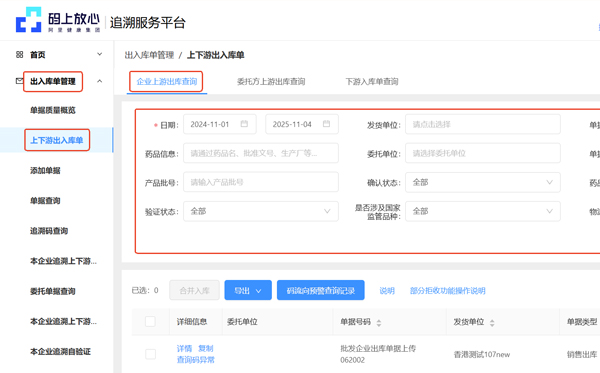Sort by 发货单位 column sort icon
This screenshot has height=373, width=600.
[x=492, y=323]
